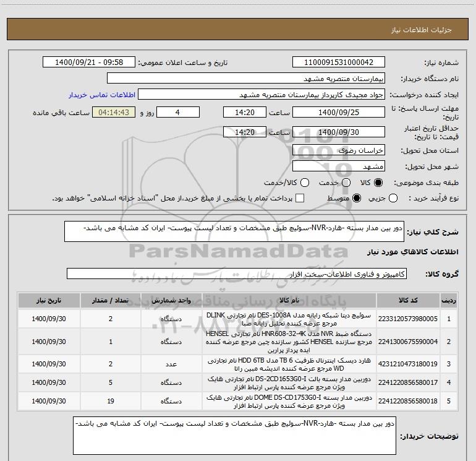
Task: Click the کد کالا column header
Action: (408, 300)
